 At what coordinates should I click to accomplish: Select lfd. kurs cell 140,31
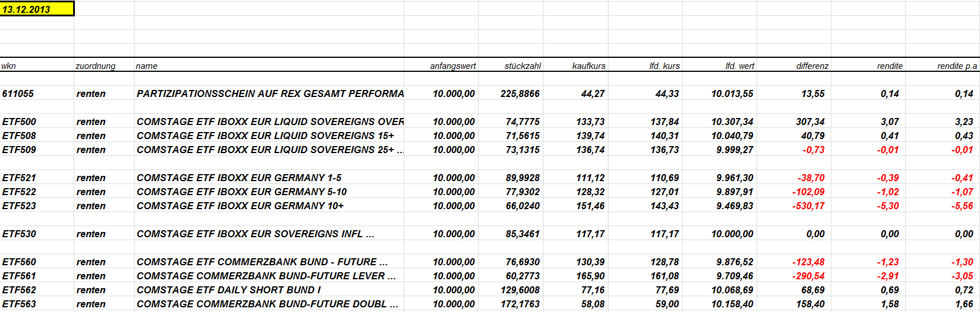645,135
